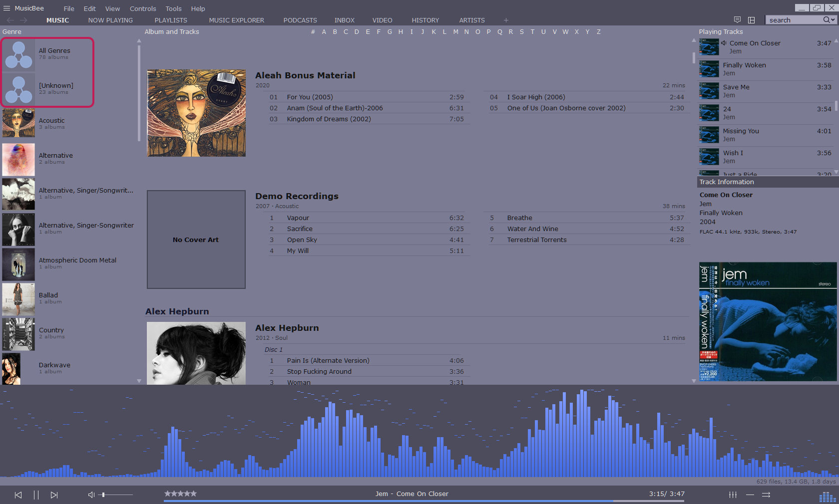The image size is (839, 504).
Task: Jump to the # entries in alphabet bar
Action: pyautogui.click(x=313, y=31)
